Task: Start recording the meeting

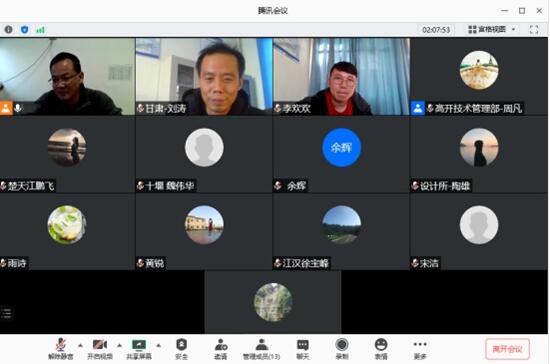Action: [342, 349]
